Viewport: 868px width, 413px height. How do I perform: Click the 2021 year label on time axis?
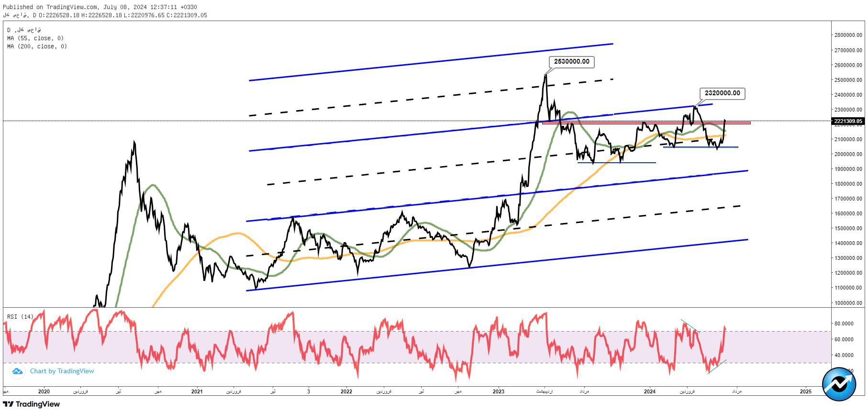tap(197, 391)
